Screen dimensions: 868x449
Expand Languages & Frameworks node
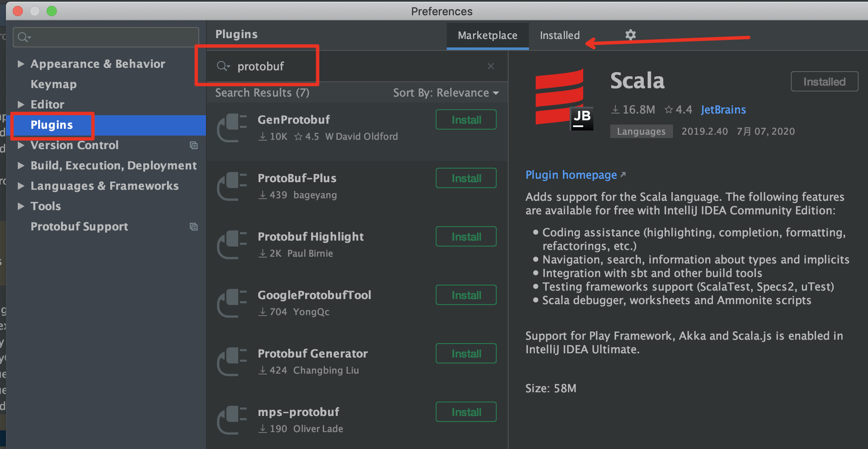click(x=21, y=186)
